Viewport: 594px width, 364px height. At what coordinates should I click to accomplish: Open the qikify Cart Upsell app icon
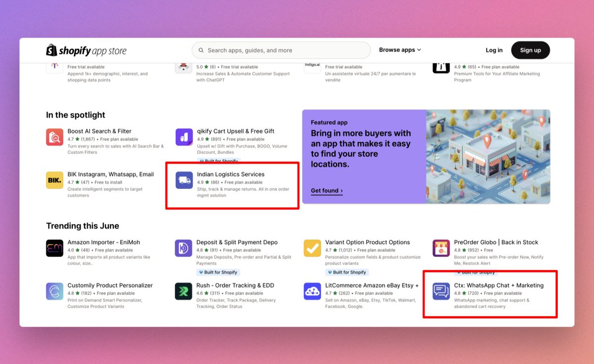click(184, 137)
